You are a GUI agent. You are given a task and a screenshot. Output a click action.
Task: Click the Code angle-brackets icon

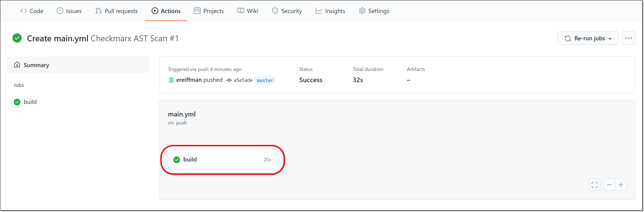point(24,11)
